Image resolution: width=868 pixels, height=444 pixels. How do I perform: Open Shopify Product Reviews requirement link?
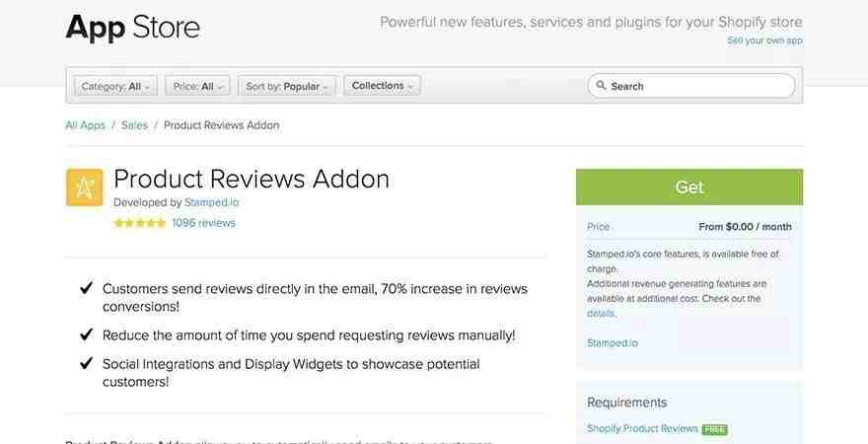(642, 429)
